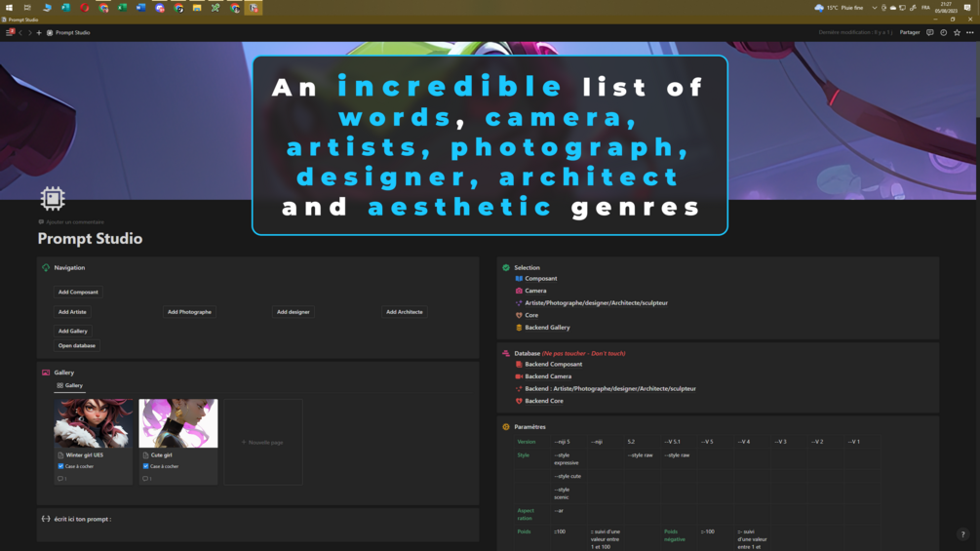Open the Composant page icon
Image resolution: width=980 pixels, height=551 pixels.
(x=519, y=279)
